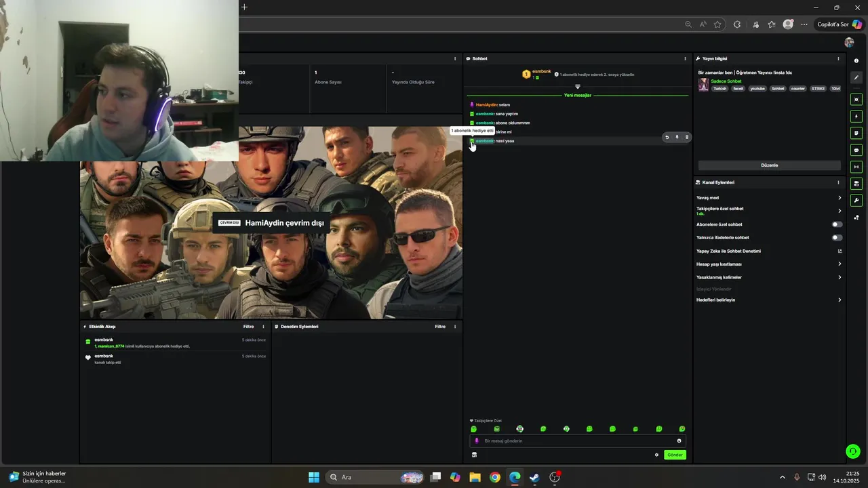Click the reply arrow on hovered message
Image resolution: width=868 pixels, height=488 pixels.
667,137
